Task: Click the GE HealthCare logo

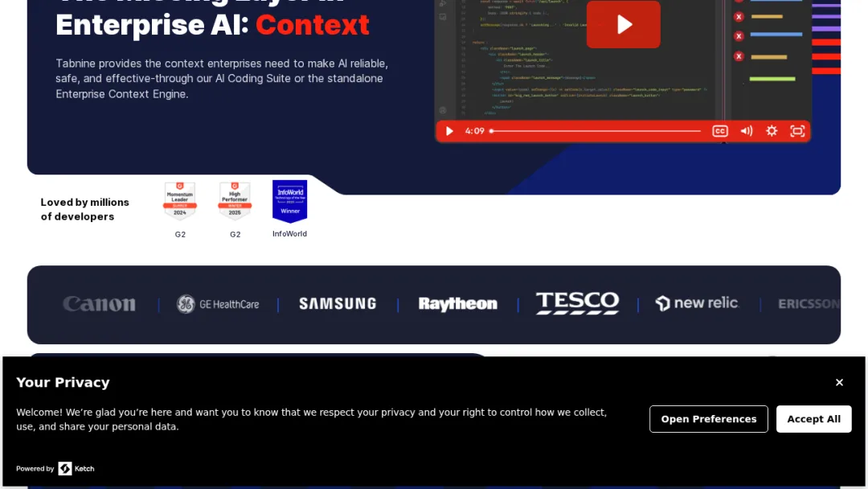Action: 218,304
